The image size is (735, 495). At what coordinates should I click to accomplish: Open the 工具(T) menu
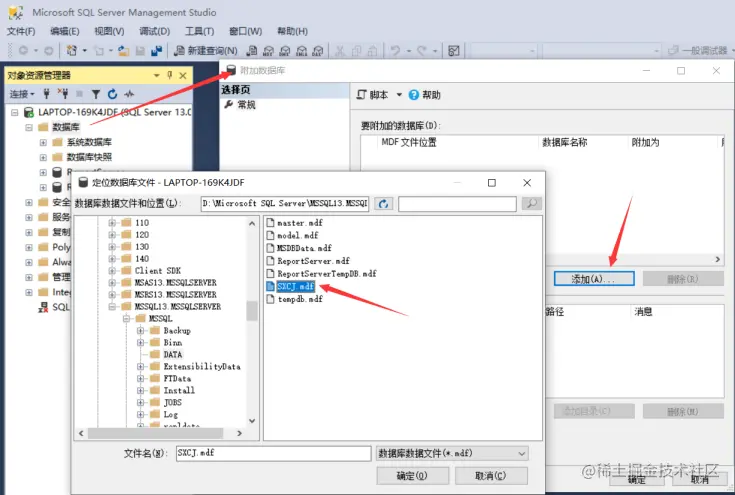[x=199, y=31]
